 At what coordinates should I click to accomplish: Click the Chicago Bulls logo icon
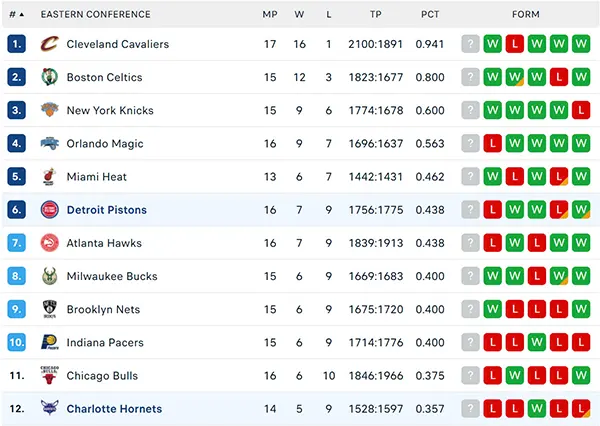click(x=49, y=375)
